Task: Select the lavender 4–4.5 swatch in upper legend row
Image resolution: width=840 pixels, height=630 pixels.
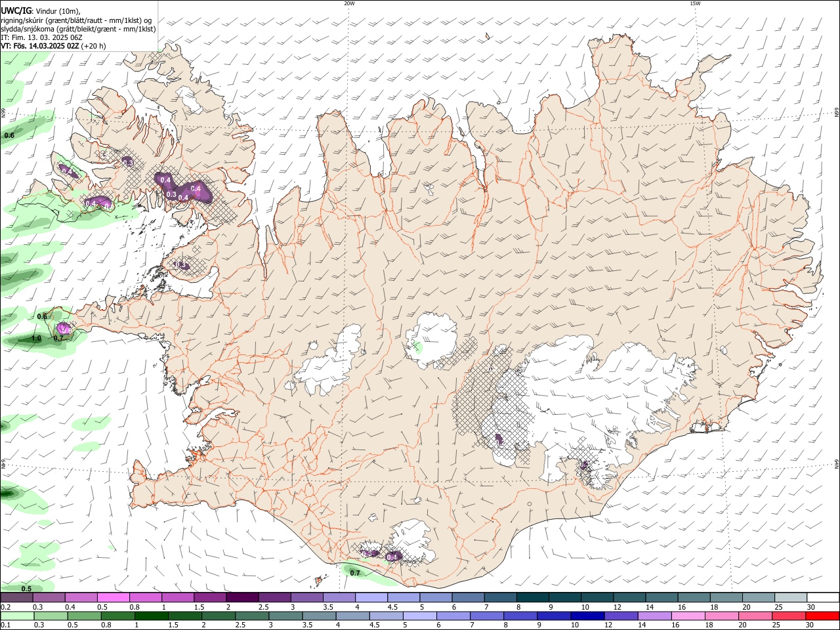Action: click(x=371, y=598)
